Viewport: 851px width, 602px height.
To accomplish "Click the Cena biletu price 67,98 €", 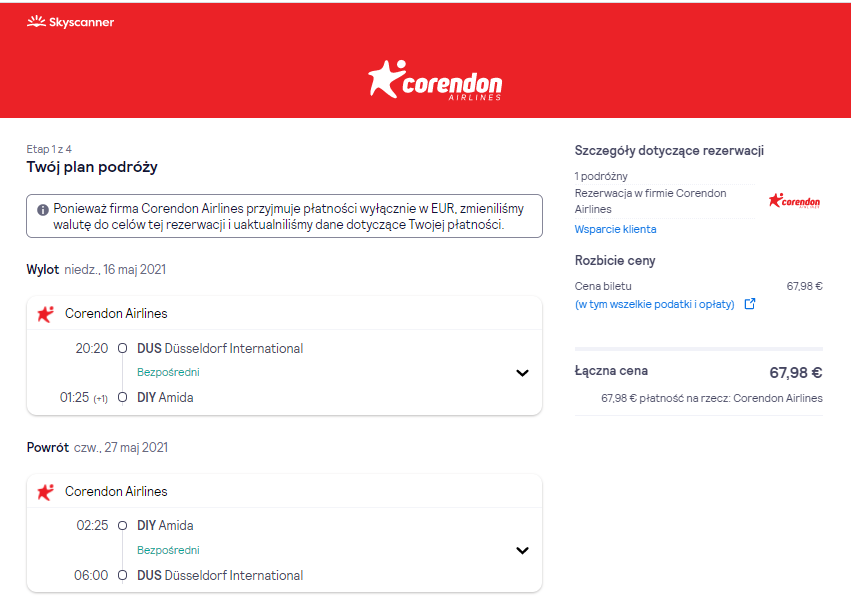I will tap(805, 286).
